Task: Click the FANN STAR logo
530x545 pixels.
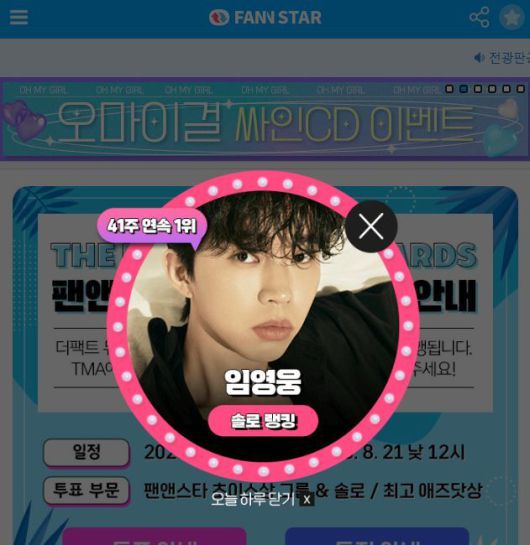Action: [x=265, y=17]
